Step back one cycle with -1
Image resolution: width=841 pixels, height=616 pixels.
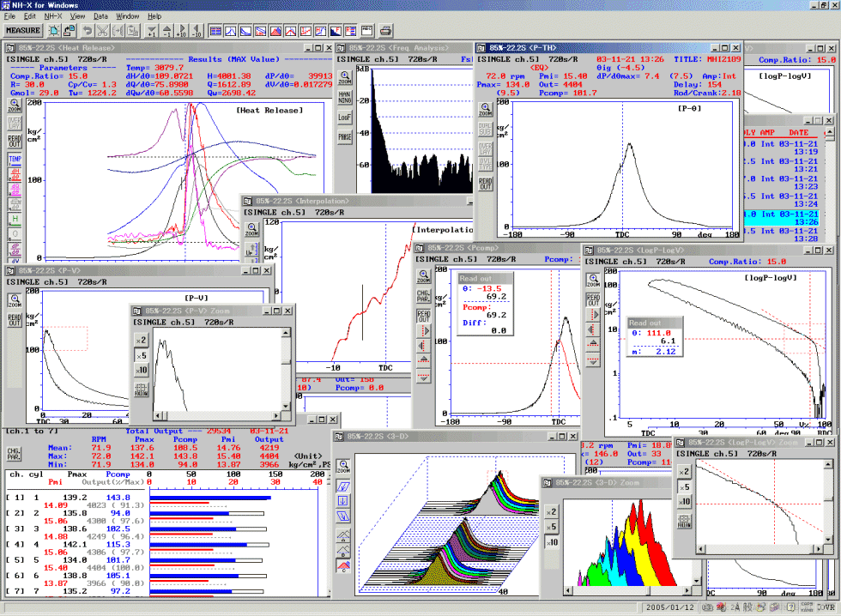click(166, 31)
